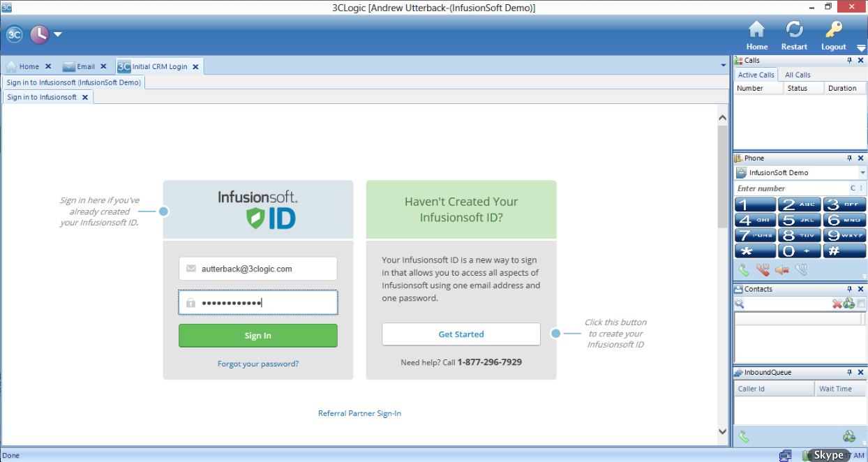Dial digit 8 TUV on the keypad
The image size is (868, 462).
[800, 235]
